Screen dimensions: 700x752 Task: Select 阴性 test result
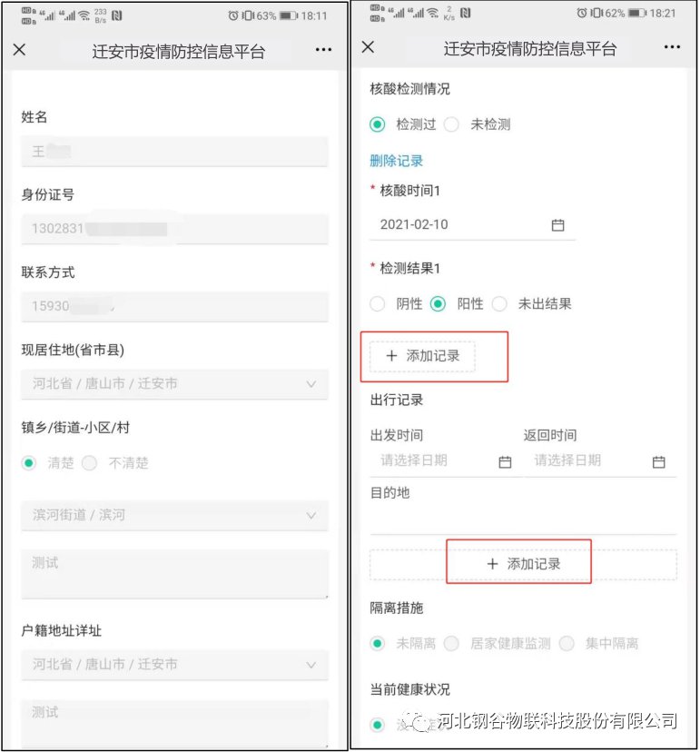tap(378, 304)
